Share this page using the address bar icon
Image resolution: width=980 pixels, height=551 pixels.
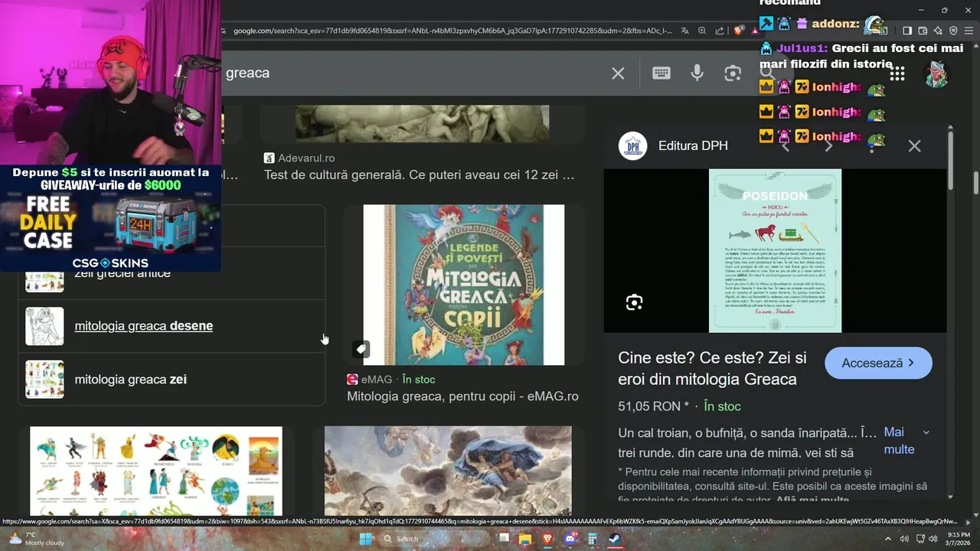pos(720,31)
